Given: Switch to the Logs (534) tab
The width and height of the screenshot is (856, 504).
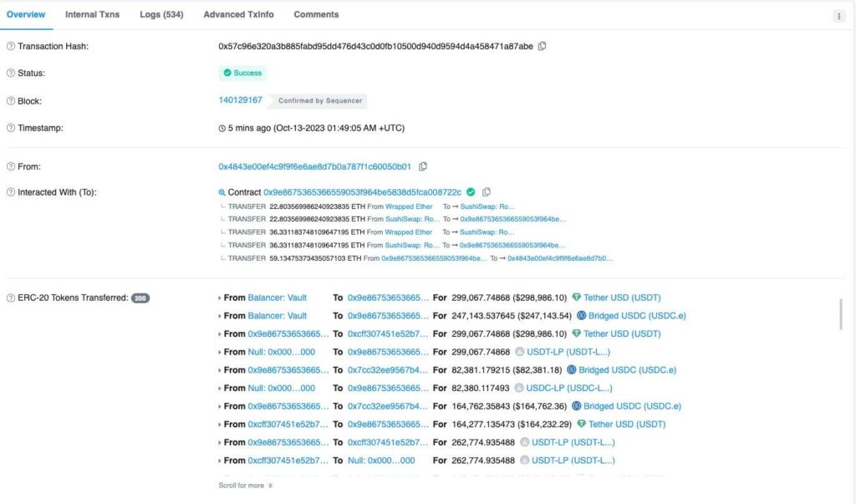Looking at the screenshot, I should (x=160, y=14).
